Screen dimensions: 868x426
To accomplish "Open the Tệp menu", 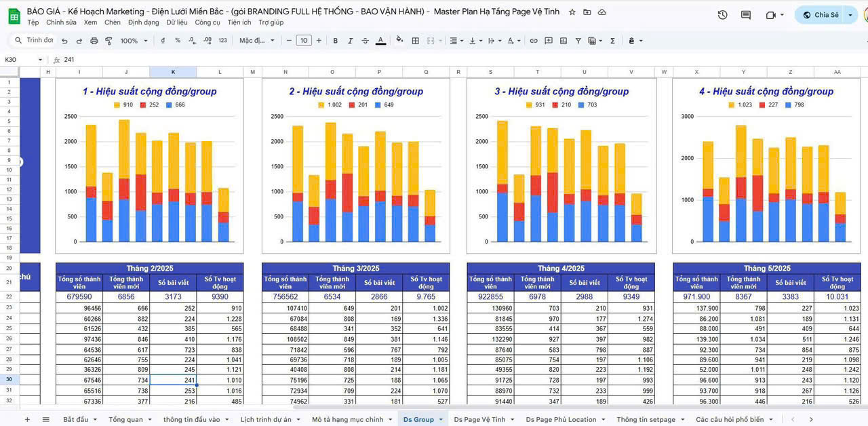I will [x=33, y=22].
